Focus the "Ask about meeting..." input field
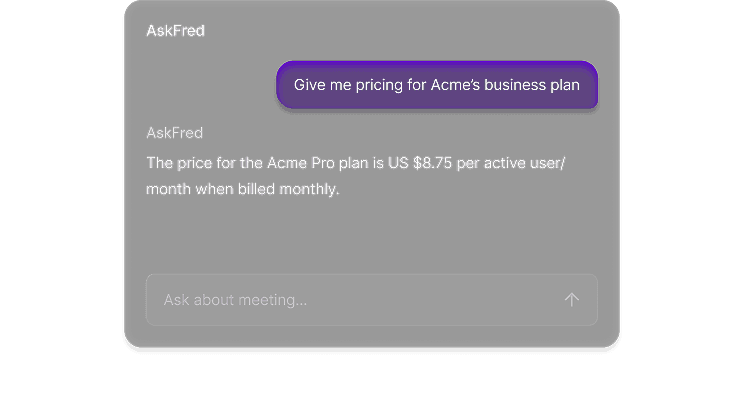The width and height of the screenshot is (744, 400). coord(350,300)
